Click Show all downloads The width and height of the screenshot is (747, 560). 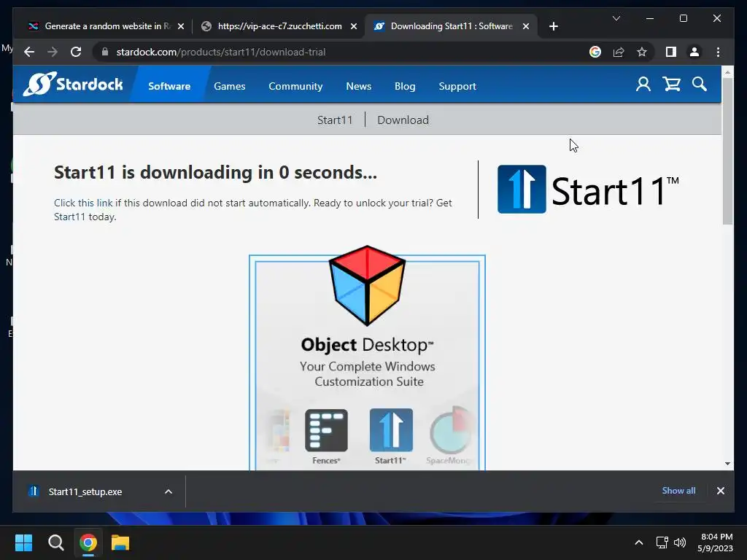678,491
